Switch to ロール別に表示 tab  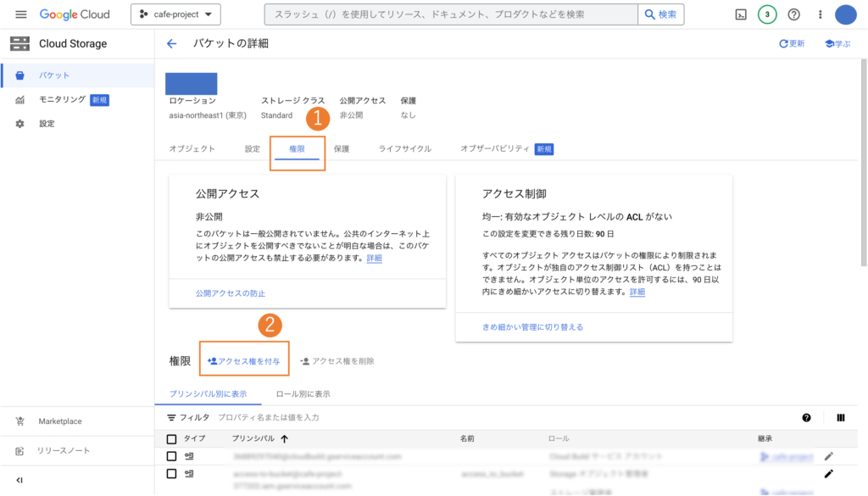click(303, 394)
